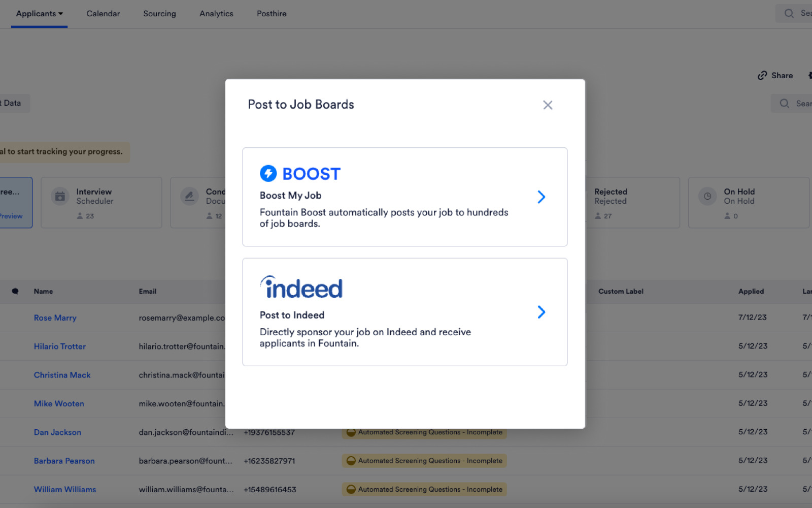Click Barbara Pearson's email address
Screen dimensions: 812x508
coord(186,461)
